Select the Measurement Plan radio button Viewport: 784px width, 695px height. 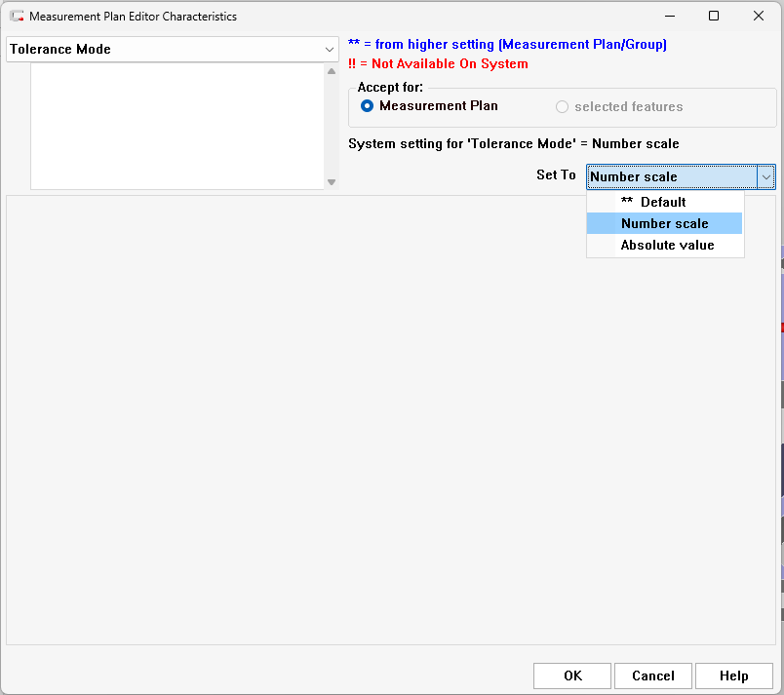pos(368,106)
